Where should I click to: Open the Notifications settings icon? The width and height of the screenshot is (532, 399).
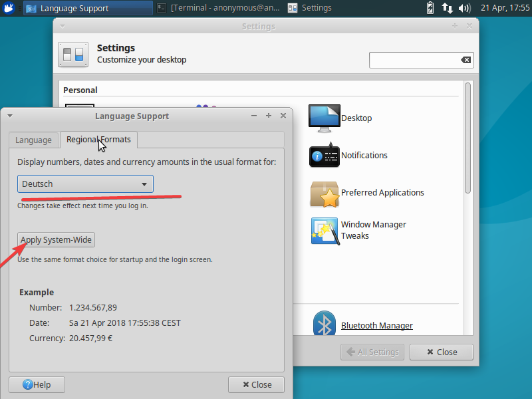click(325, 156)
